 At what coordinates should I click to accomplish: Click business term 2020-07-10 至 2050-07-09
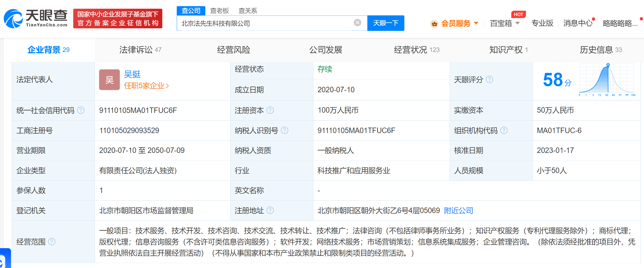tap(142, 150)
